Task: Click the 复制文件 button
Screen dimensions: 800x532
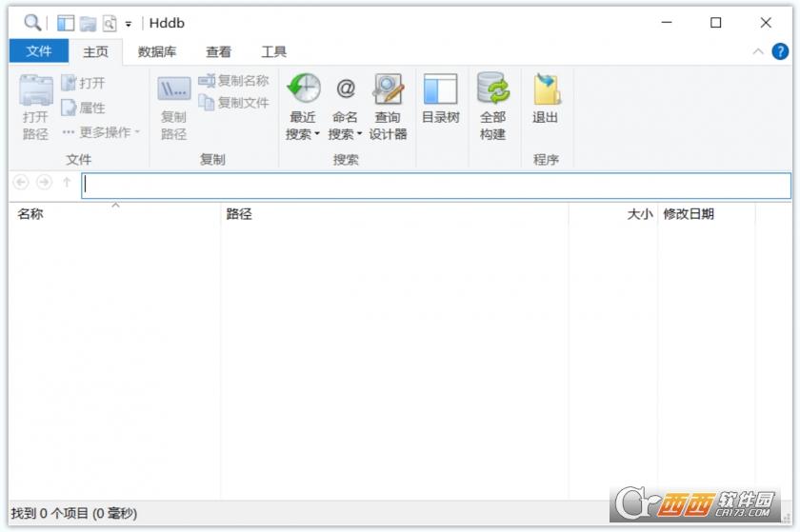Action: click(x=233, y=103)
